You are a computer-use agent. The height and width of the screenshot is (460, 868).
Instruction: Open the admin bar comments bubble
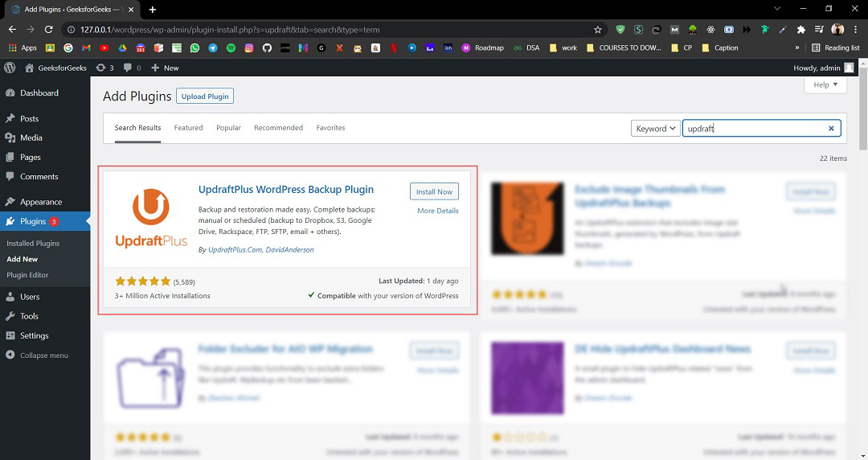click(x=132, y=68)
